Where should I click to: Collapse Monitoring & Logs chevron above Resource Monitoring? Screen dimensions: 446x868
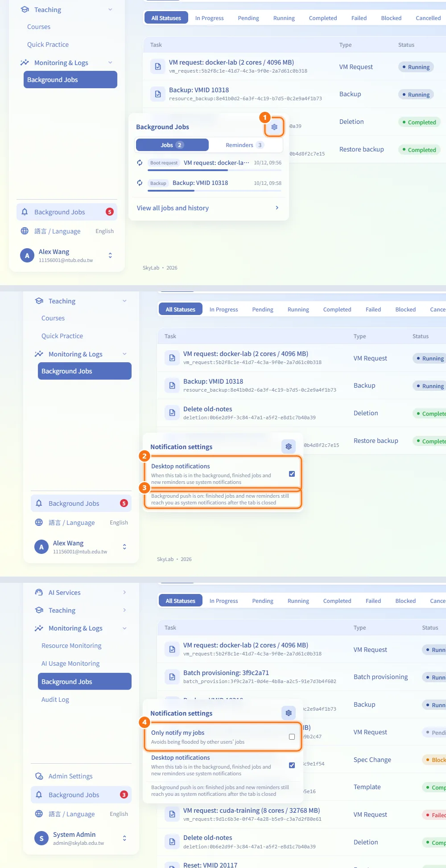(124, 628)
